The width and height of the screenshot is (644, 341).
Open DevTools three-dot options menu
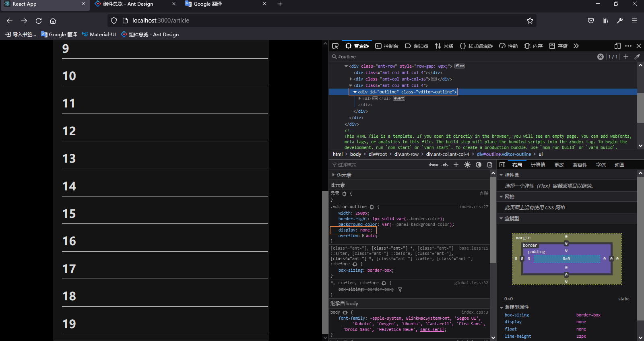[x=628, y=46]
